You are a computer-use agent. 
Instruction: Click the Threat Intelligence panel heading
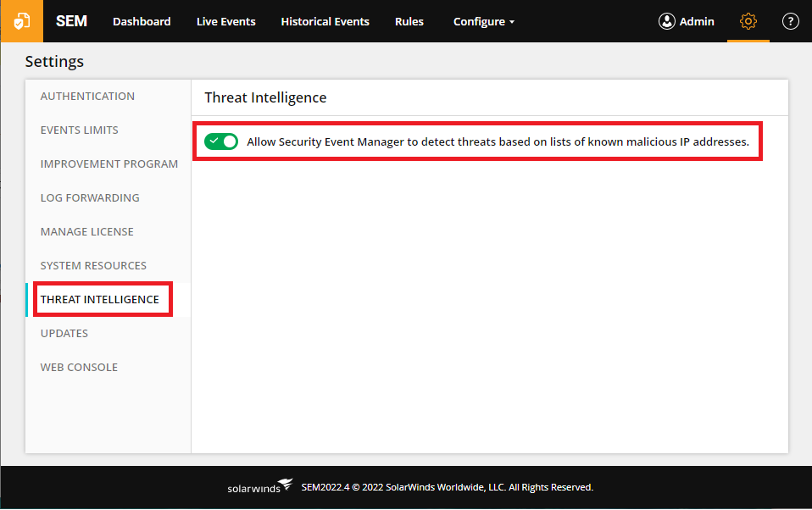[265, 97]
